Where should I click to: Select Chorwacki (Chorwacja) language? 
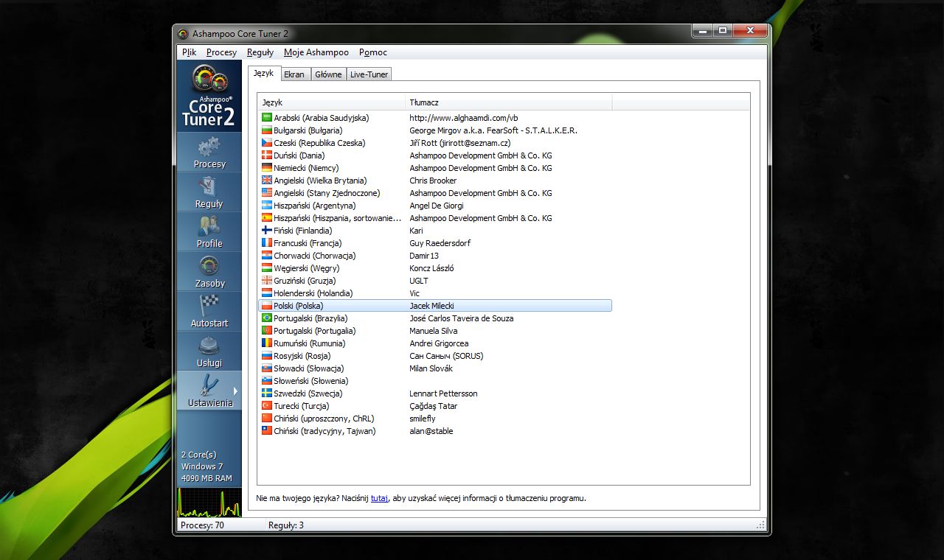coord(435,256)
